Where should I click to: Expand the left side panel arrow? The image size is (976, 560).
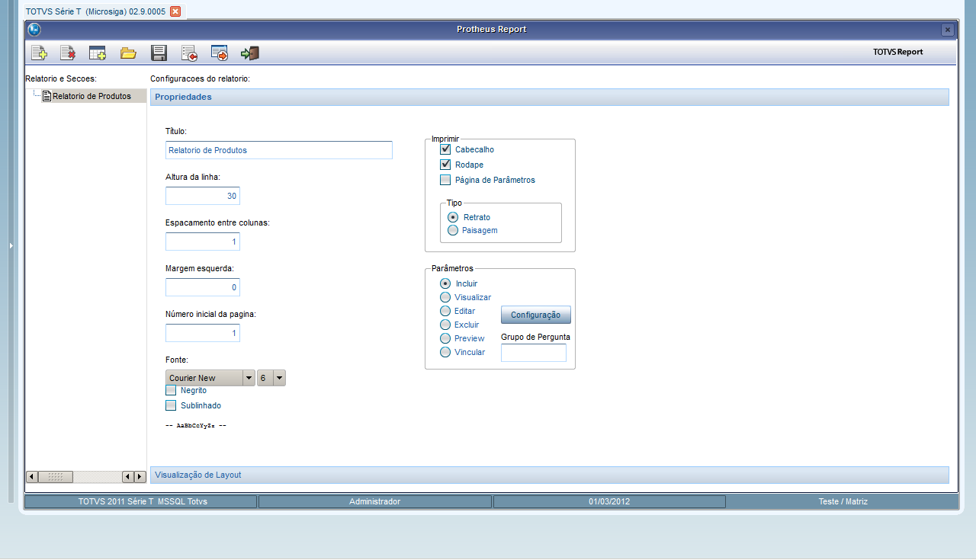(11, 245)
